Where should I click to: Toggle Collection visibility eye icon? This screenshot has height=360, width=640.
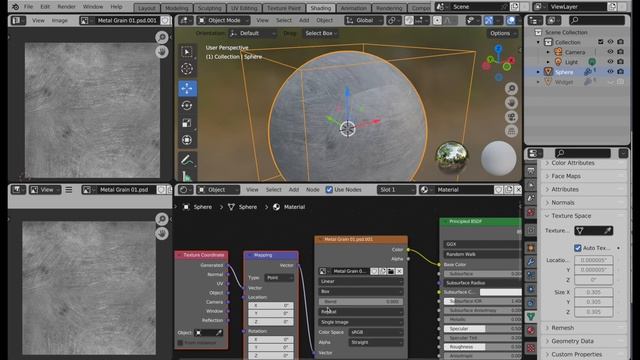tap(610, 42)
